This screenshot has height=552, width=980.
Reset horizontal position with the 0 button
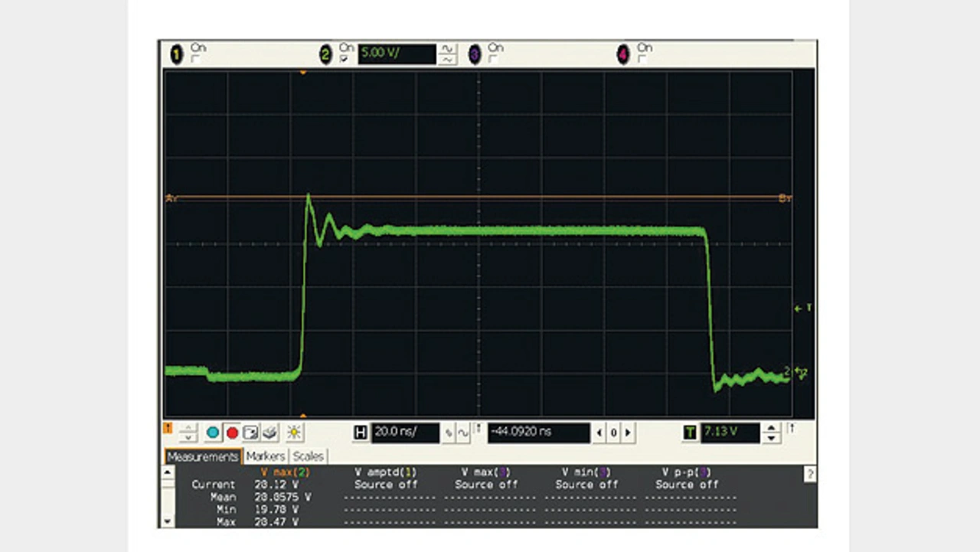[613, 433]
